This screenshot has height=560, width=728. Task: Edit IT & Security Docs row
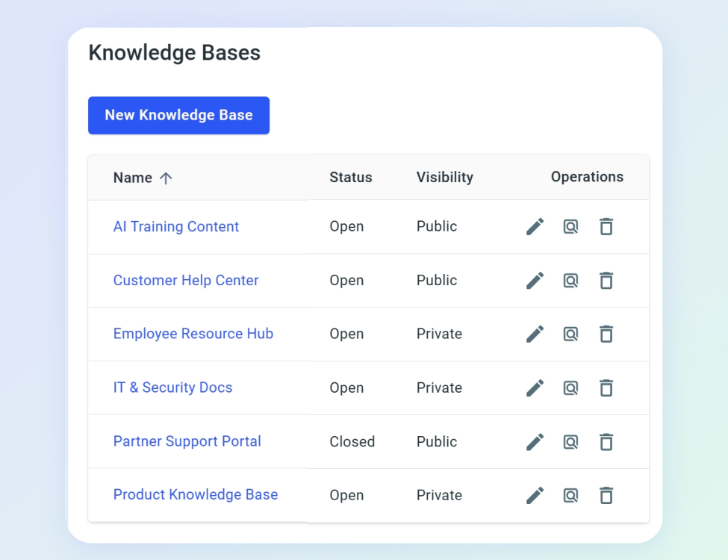[x=535, y=388]
